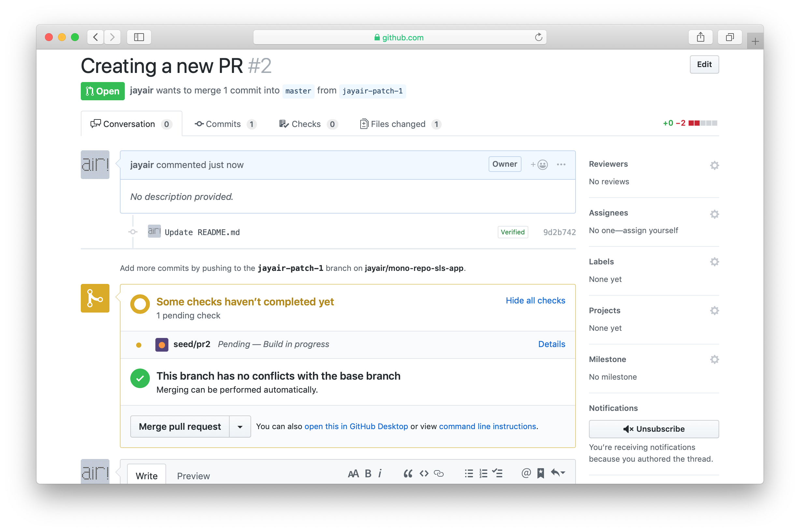
Task: Hide all checks in merge box
Action: point(535,301)
